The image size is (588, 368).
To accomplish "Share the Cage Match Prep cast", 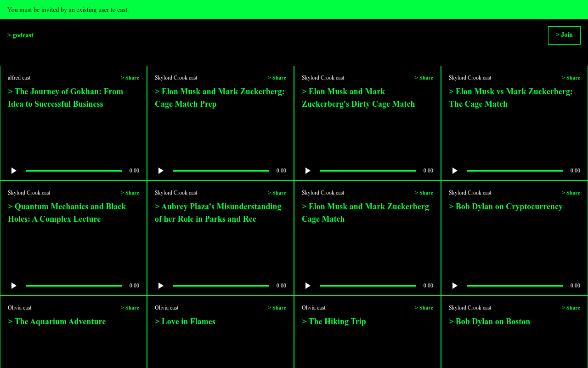I will coord(277,78).
